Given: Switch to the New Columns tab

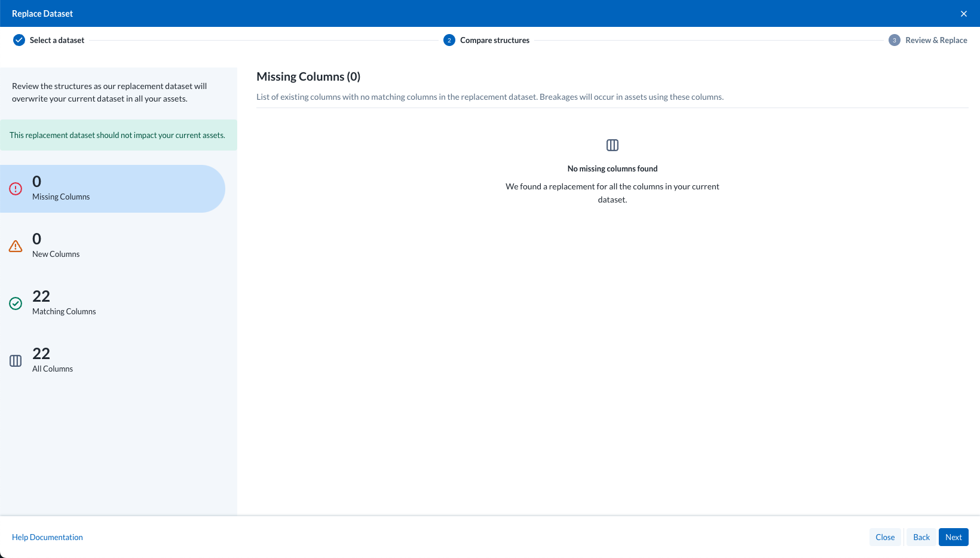Looking at the screenshot, I should tap(56, 246).
